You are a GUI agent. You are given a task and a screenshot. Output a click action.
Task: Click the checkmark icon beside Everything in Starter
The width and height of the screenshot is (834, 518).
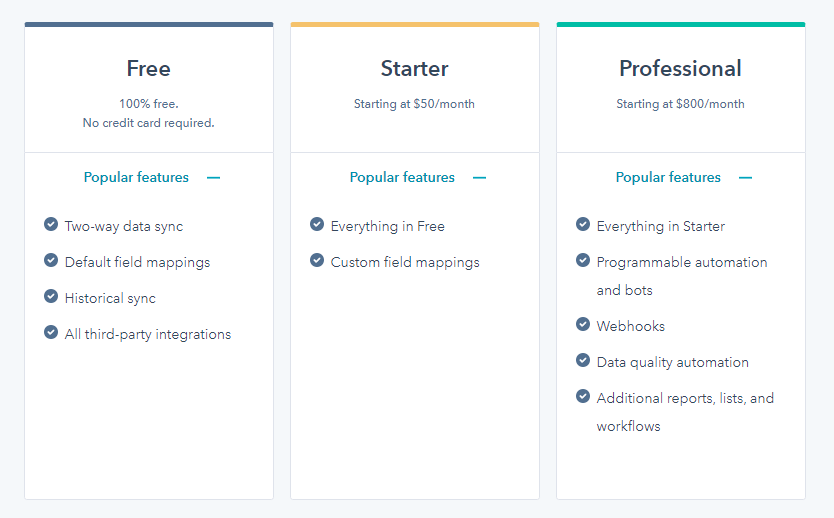click(x=583, y=225)
